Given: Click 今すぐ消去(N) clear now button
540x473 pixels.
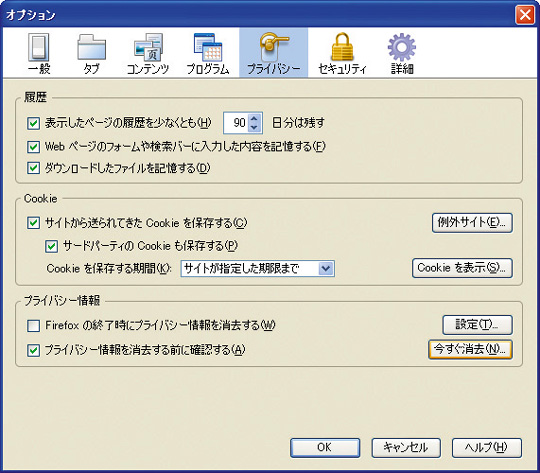Looking at the screenshot, I should pos(470,349).
